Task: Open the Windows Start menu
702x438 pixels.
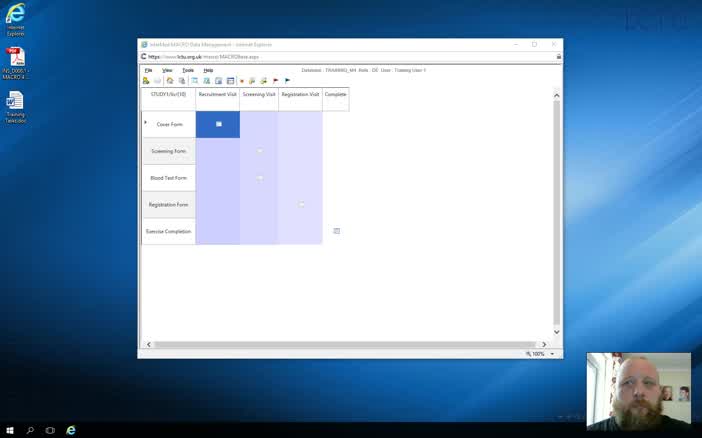Action: [x=9, y=430]
